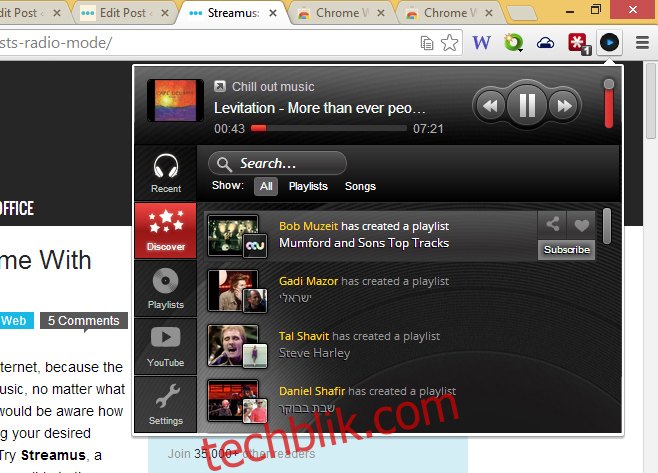Open the Chrome hamburger menu
Viewport: 658px width, 473px height.
coord(642,42)
